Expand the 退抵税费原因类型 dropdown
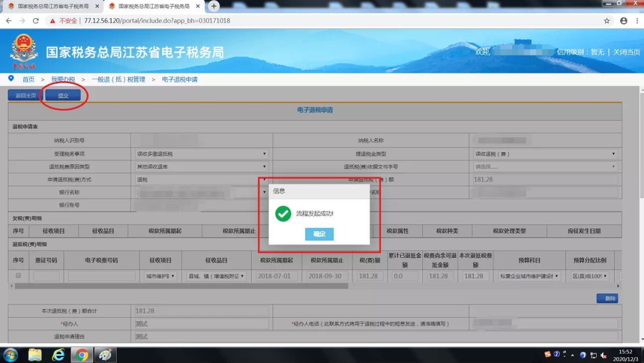Viewport: 644px width, 363px height. click(x=202, y=167)
